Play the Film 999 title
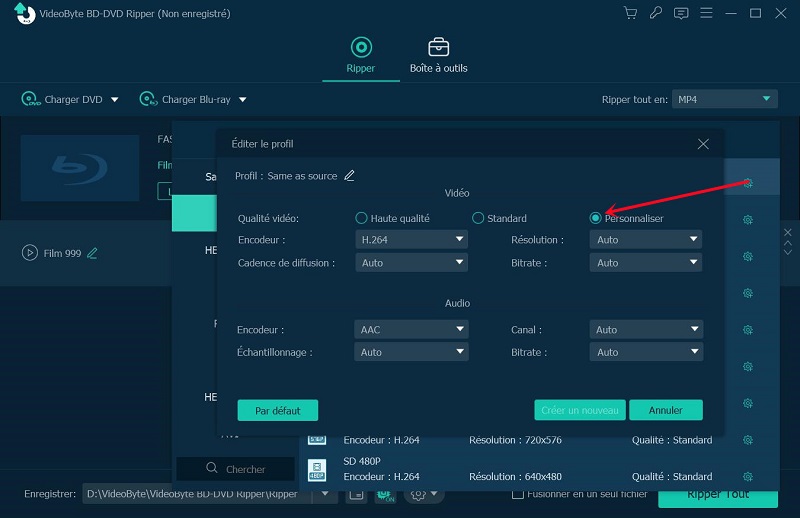The width and height of the screenshot is (800, 518). click(x=30, y=253)
